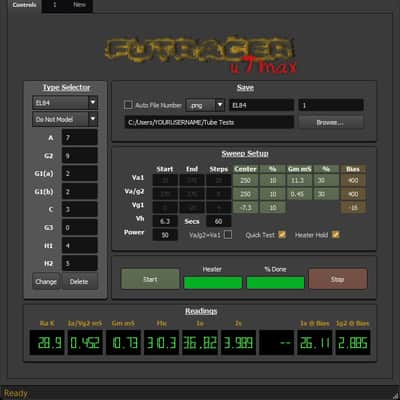
Task: Click the % Done progress bar
Action: 275,283
